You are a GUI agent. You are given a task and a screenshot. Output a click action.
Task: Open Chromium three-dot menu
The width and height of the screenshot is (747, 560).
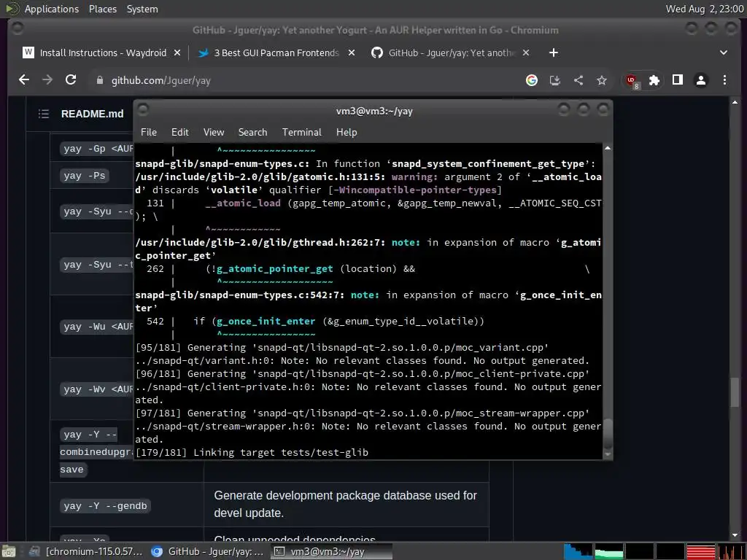pos(724,80)
